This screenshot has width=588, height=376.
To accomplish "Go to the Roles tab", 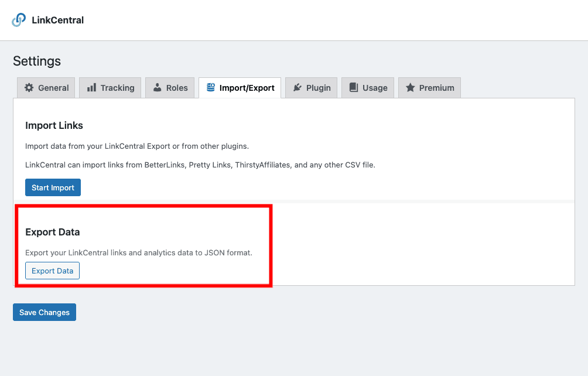I will 170,88.
